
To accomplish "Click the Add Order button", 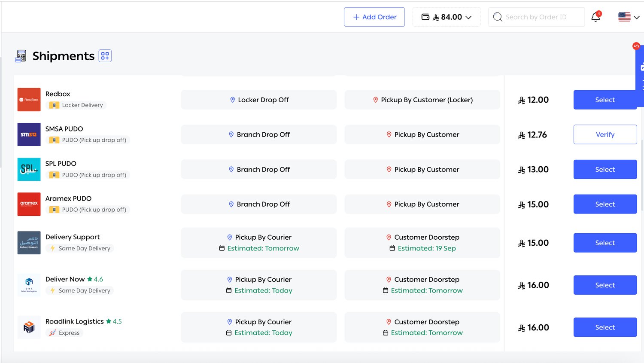I will (374, 17).
